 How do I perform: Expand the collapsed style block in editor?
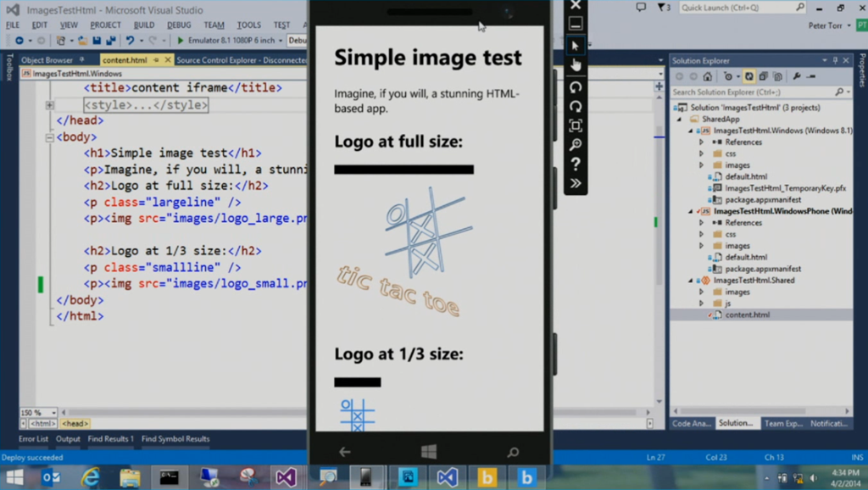pos(50,104)
